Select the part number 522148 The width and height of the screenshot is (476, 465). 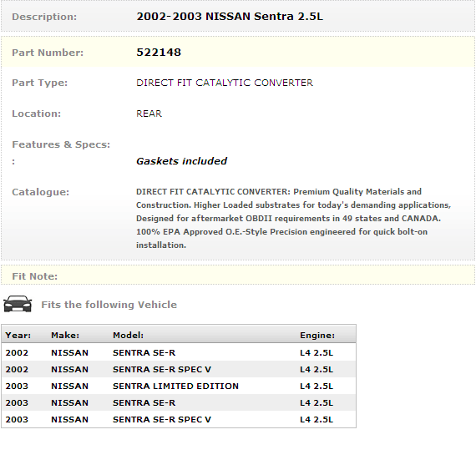coord(159,53)
